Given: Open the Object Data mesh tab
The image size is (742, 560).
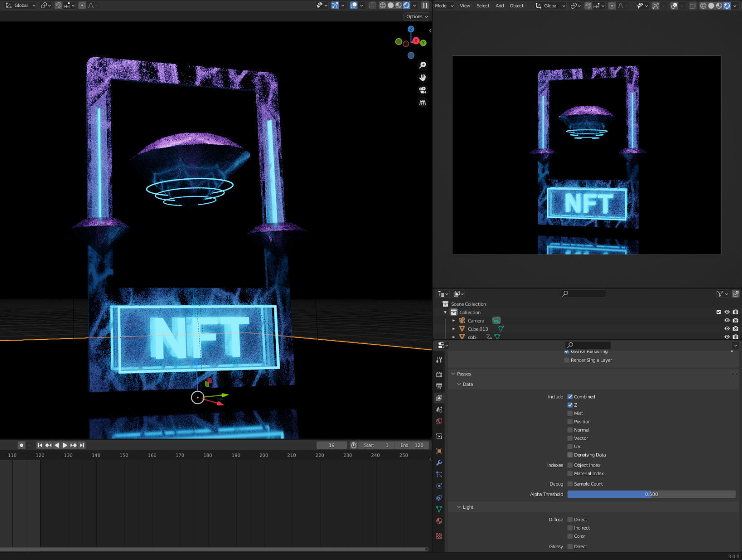Looking at the screenshot, I should 439,509.
